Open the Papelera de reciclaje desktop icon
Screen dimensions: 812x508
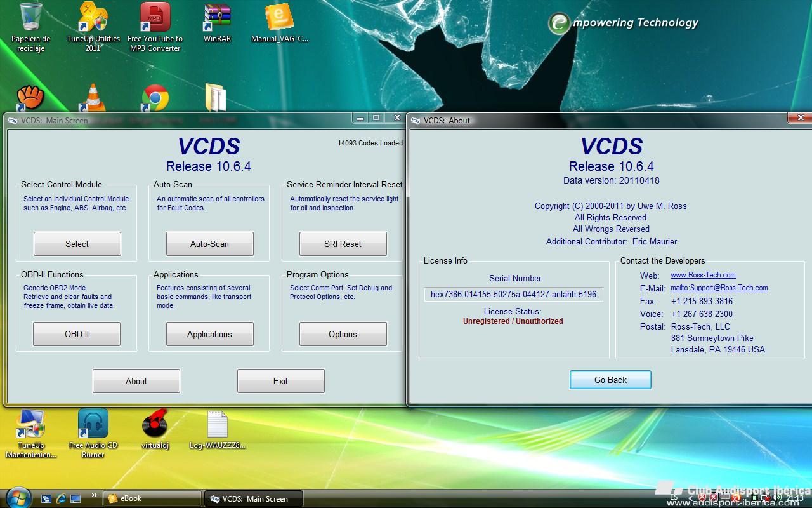click(30, 19)
